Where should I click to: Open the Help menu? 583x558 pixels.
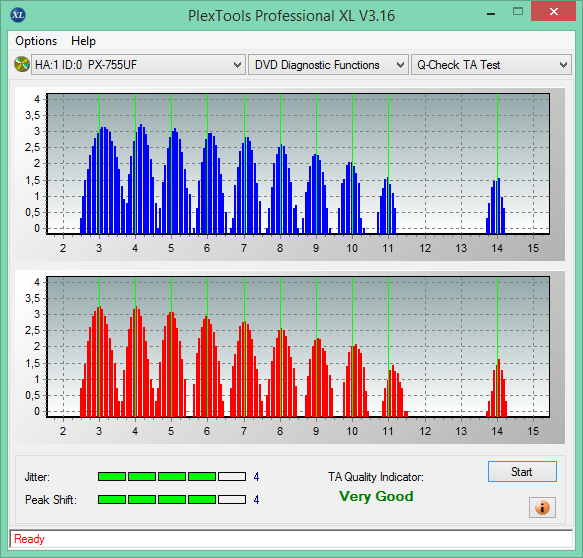tap(83, 41)
